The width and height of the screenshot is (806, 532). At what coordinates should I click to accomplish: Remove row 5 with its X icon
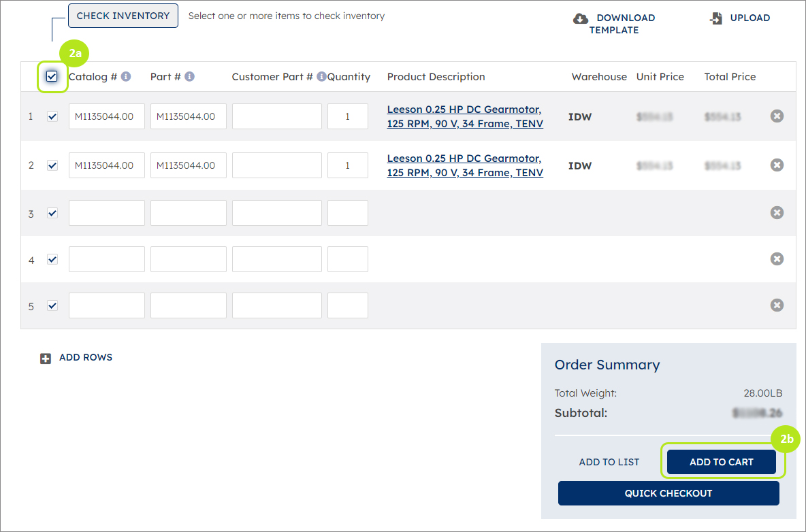coord(777,305)
